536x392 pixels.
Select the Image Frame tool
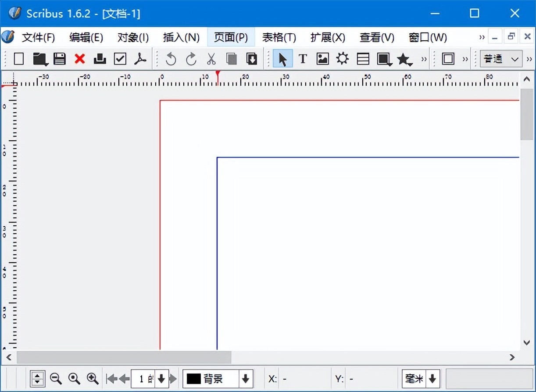click(x=323, y=59)
